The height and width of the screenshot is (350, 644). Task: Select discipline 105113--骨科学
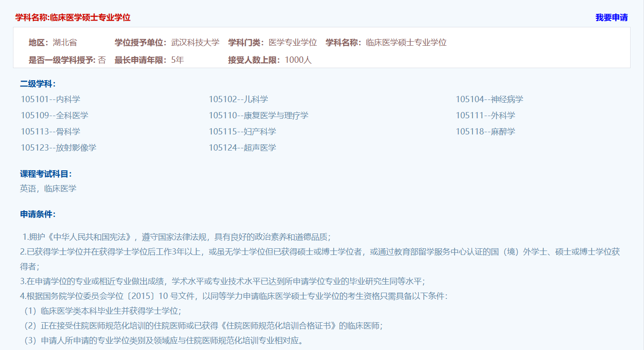[51, 132]
